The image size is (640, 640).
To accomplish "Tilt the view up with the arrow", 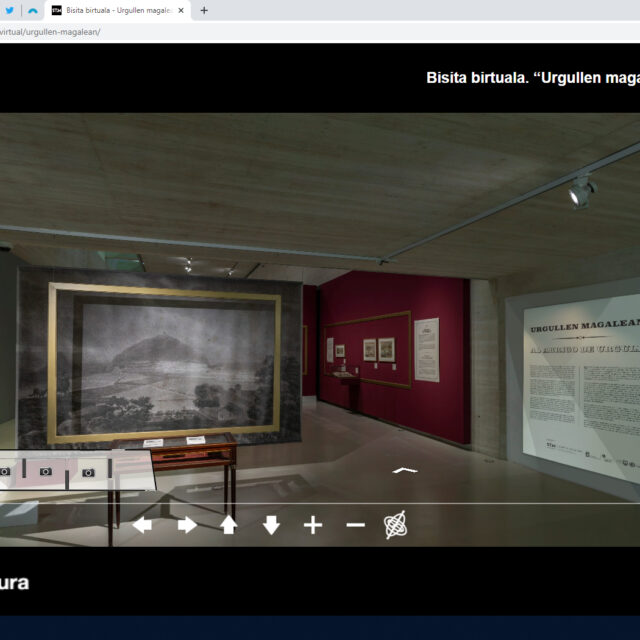I will click(229, 525).
